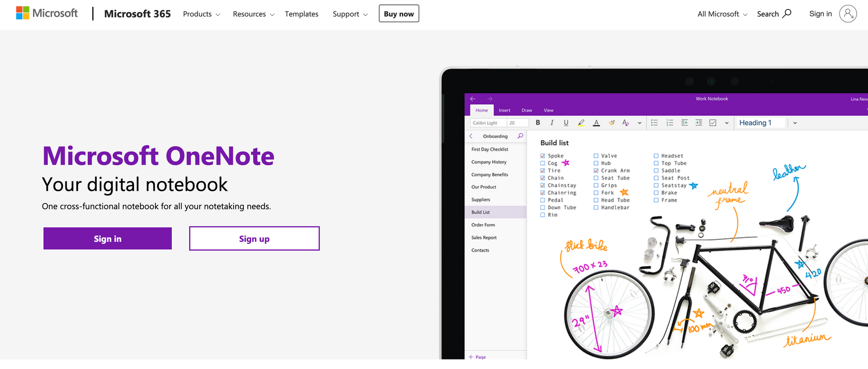
Task: Expand the Resources menu
Action: tap(253, 14)
